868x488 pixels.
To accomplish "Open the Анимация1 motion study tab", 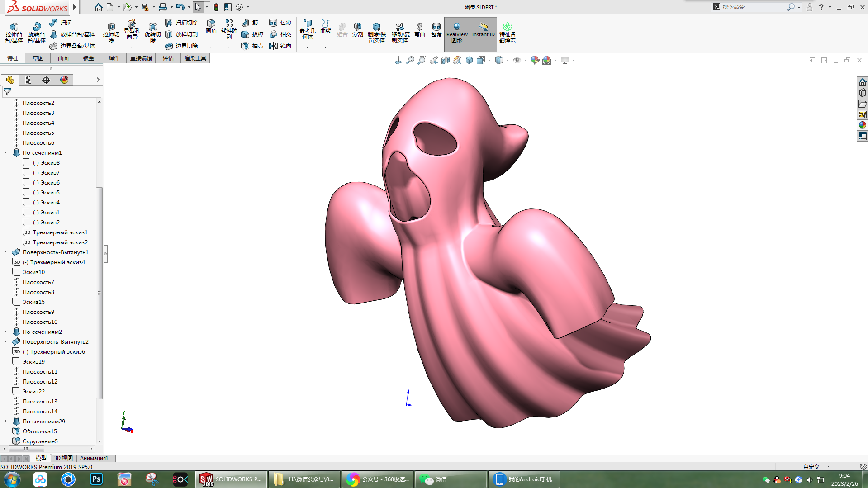I will point(94,458).
